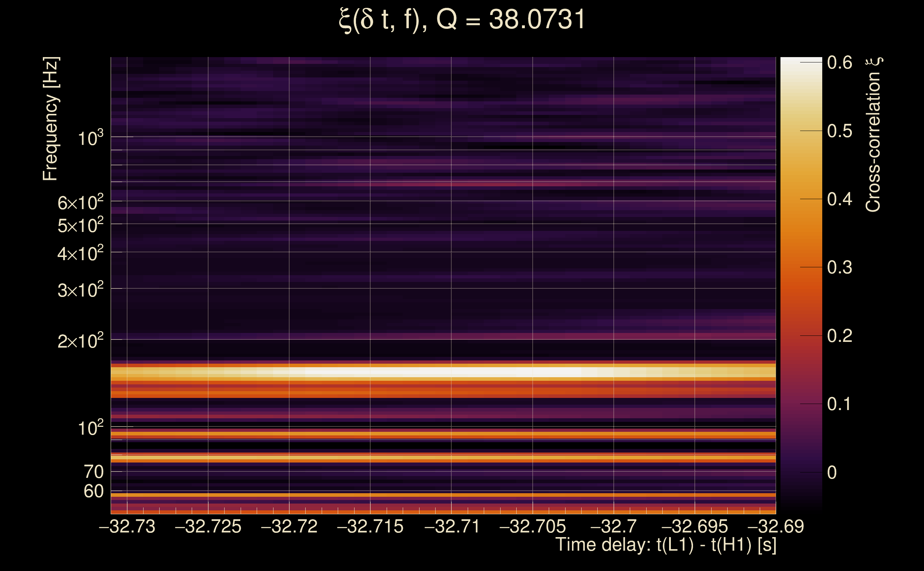Image resolution: width=924 pixels, height=571 pixels.
Task: Click the 0 value on the colorbar
Action: point(832,473)
